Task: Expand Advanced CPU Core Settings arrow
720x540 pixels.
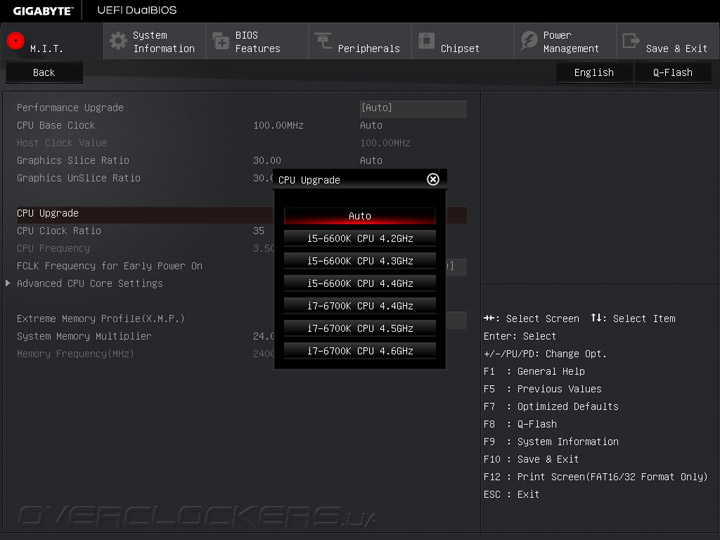Action: pyautogui.click(x=8, y=283)
